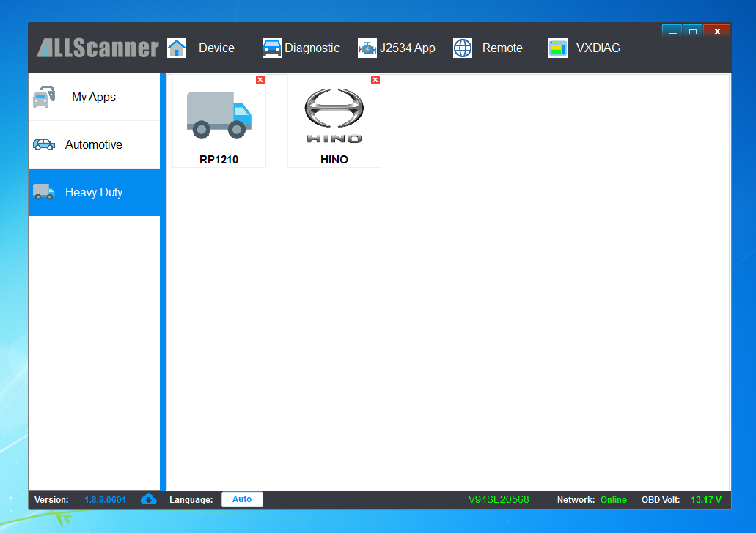Click the Heavy Duty truck icon
This screenshot has height=533, width=756.
(44, 192)
